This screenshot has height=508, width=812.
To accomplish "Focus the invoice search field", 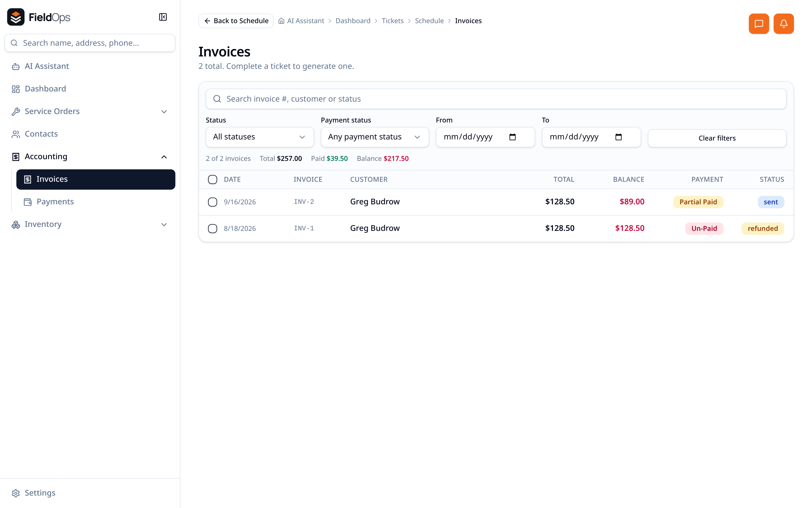I will pyautogui.click(x=496, y=99).
